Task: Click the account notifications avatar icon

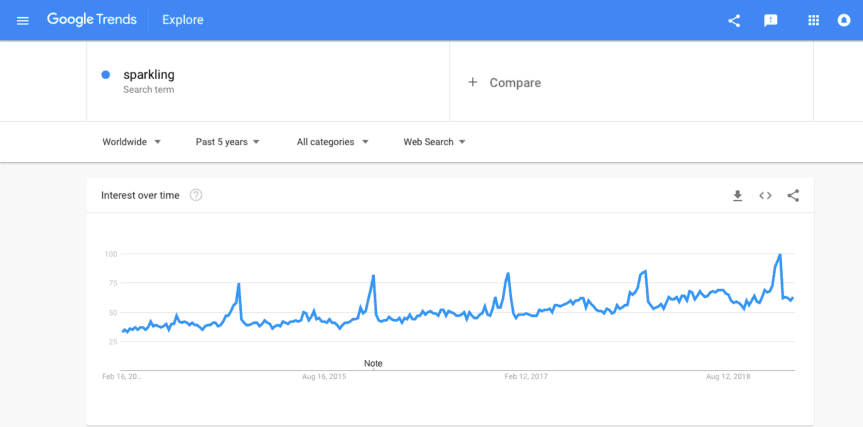Action: coord(843,20)
